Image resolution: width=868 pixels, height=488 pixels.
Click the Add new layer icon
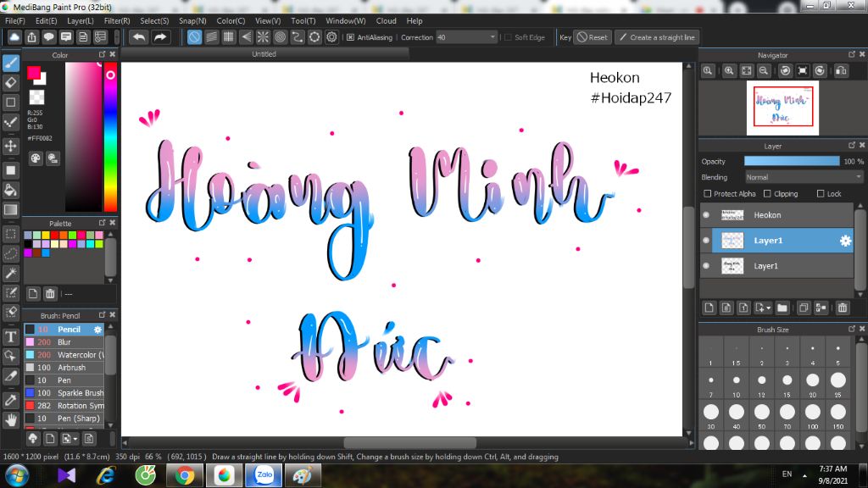(x=709, y=308)
